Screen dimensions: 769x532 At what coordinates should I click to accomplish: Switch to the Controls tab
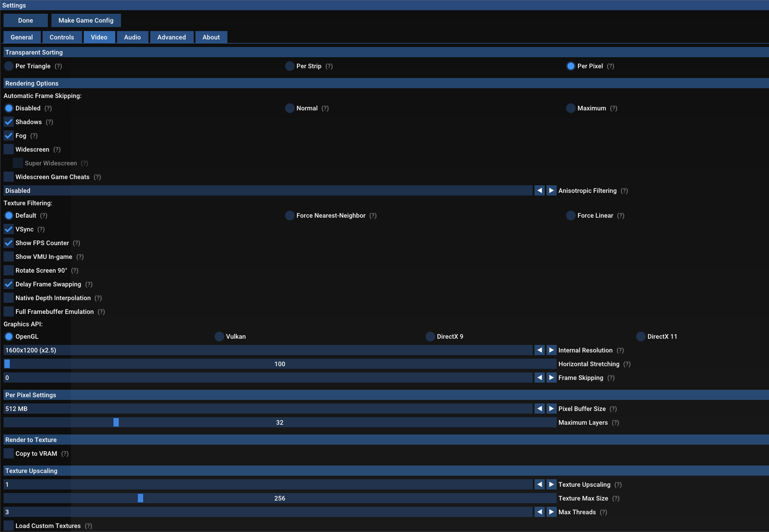62,37
